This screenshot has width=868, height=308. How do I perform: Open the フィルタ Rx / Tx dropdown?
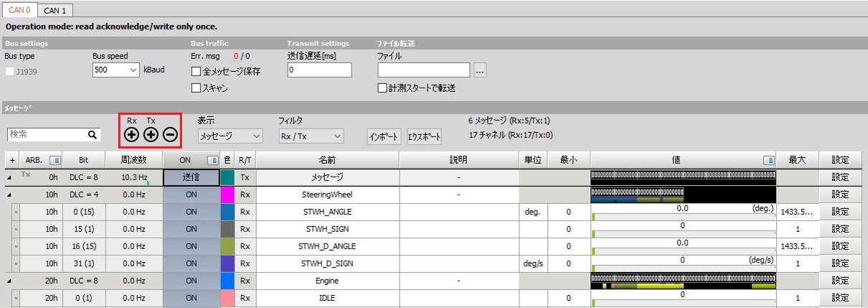tap(311, 135)
